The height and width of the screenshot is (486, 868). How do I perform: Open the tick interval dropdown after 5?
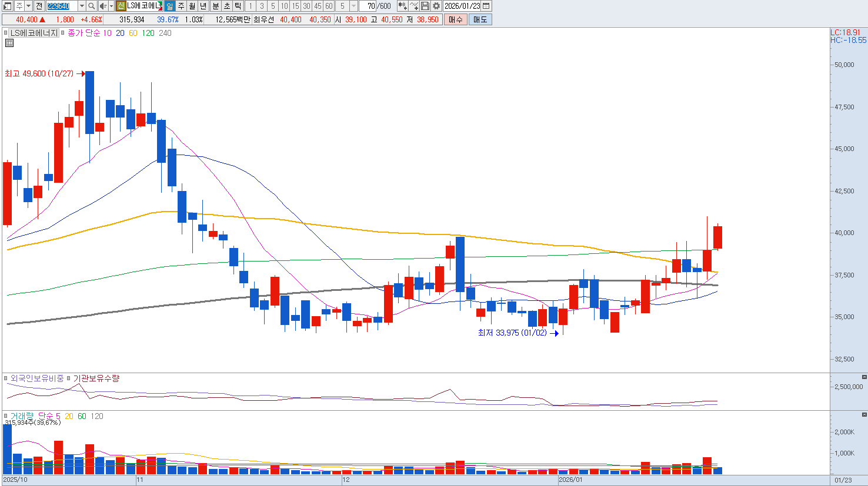click(x=353, y=6)
